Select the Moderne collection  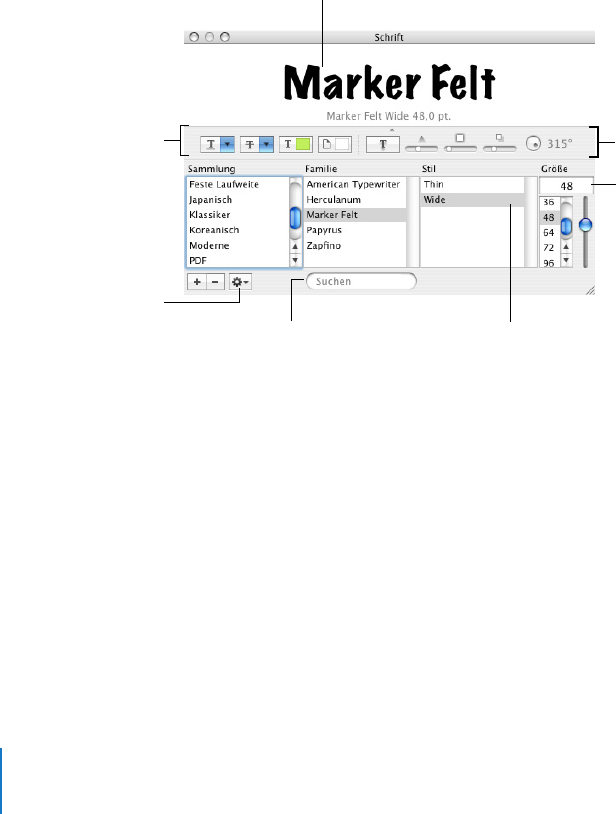pos(237,246)
